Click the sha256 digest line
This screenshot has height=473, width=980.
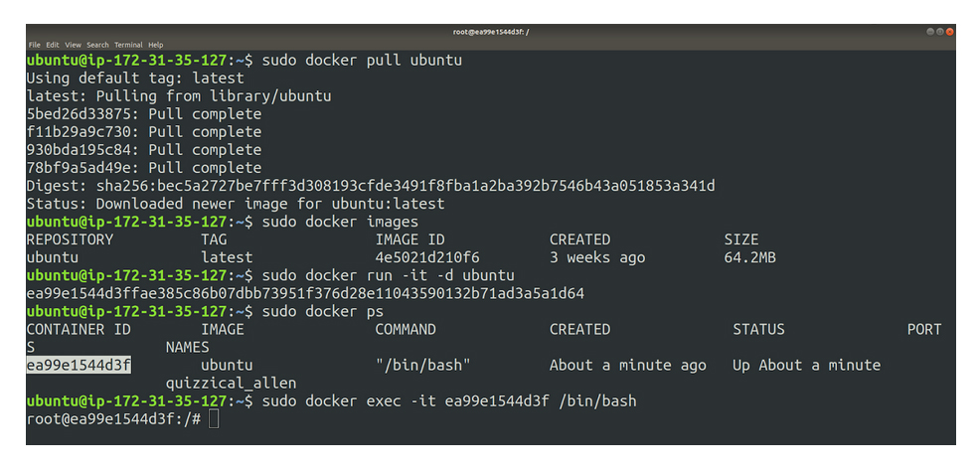point(371,186)
